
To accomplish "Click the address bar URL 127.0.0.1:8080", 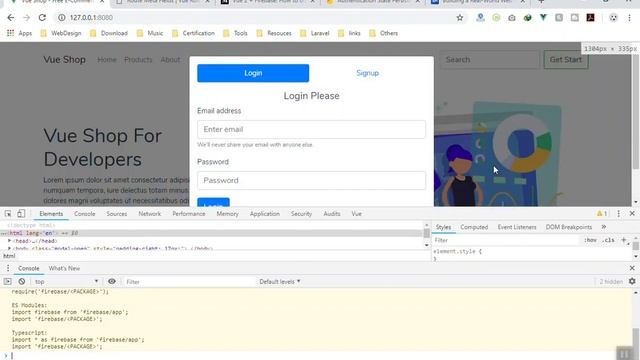I will coord(91,18).
